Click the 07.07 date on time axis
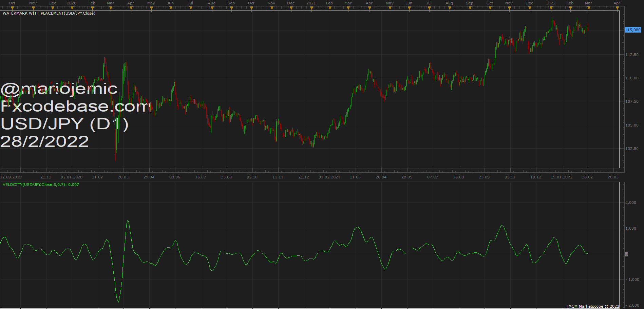This screenshot has height=309, width=644. click(433, 177)
